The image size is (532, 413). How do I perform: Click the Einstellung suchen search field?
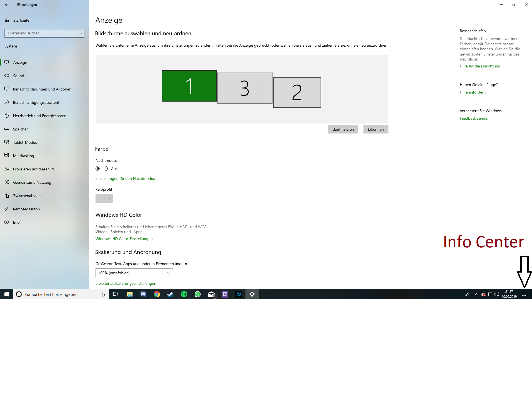pyautogui.click(x=44, y=33)
